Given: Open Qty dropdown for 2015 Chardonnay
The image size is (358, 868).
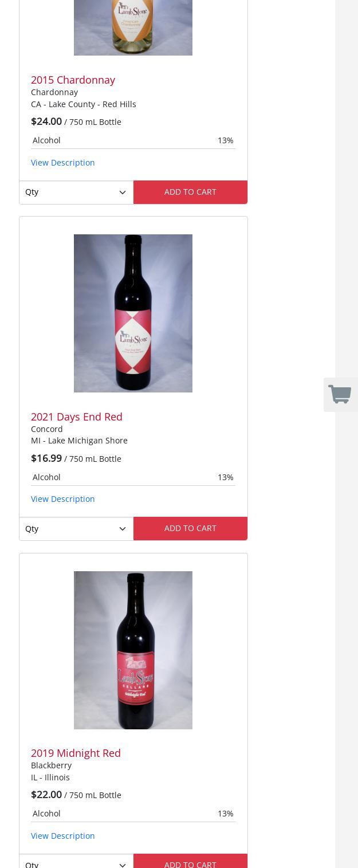Looking at the screenshot, I should tap(76, 193).
